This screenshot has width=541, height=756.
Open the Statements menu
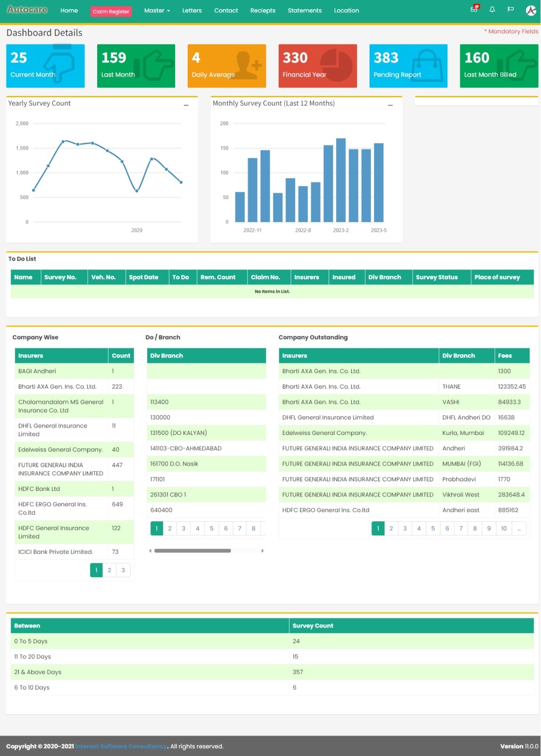[x=304, y=11]
